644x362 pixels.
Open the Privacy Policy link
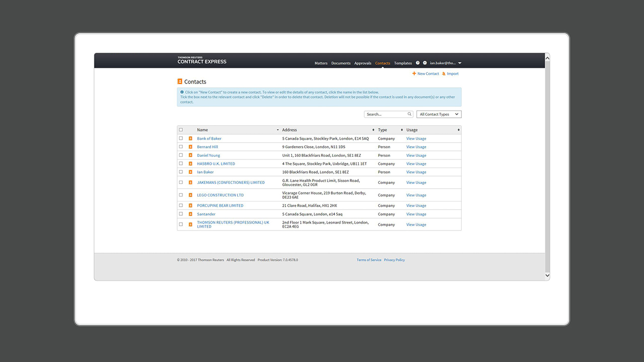pos(394,260)
